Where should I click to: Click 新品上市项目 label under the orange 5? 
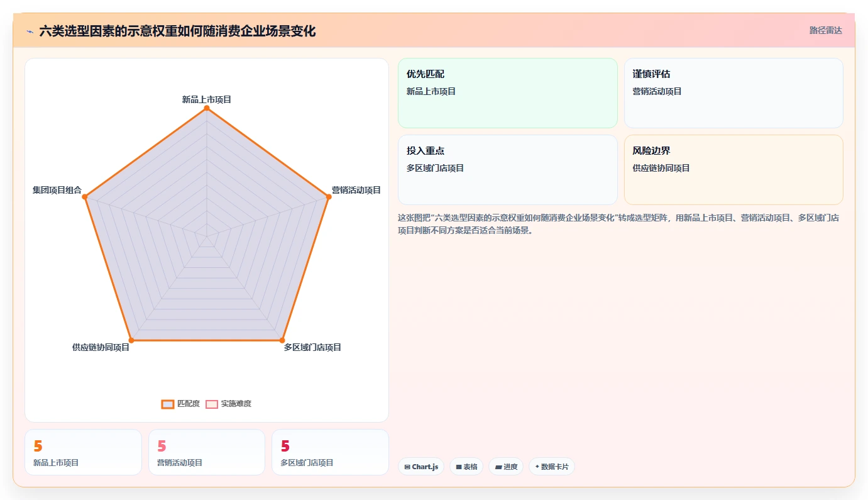(x=56, y=463)
